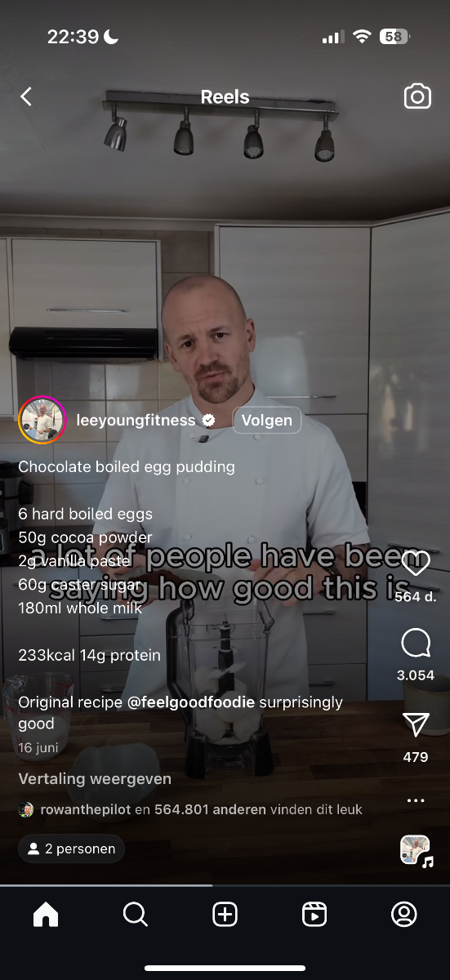Tap Vertaling weergeven to show translation
The height and width of the screenshot is (980, 450).
tap(95, 779)
